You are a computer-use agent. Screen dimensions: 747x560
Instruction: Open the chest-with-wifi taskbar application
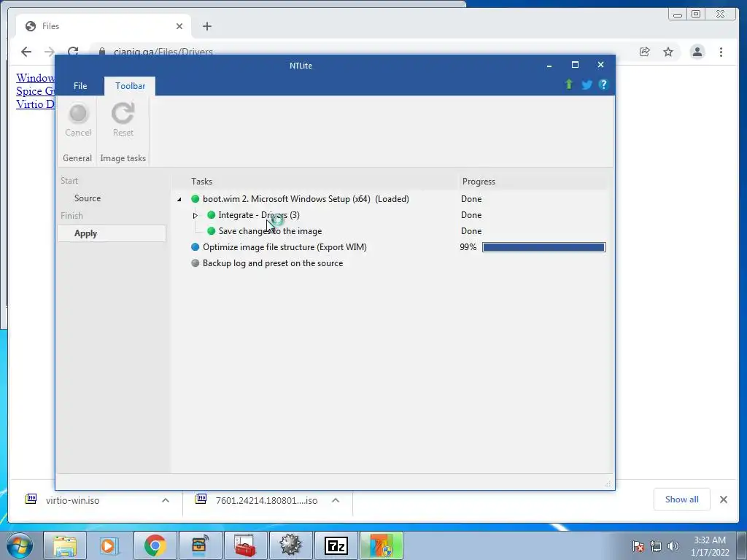point(199,545)
